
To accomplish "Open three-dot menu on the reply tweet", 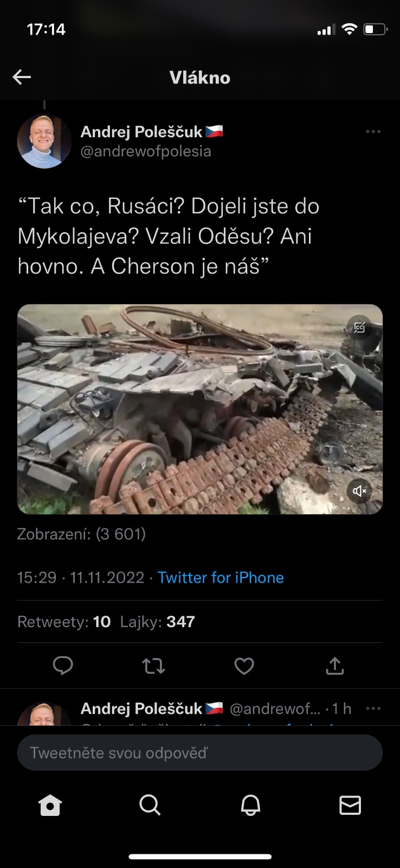I will 373,709.
